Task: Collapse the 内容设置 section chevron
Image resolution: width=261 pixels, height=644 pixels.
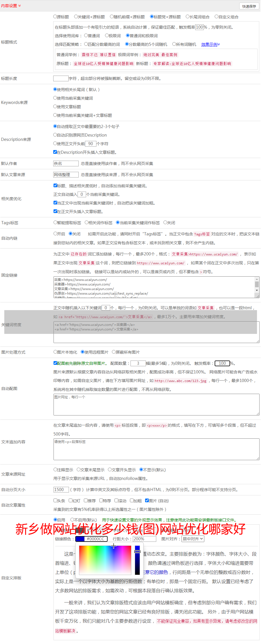Action: tap(19, 6)
